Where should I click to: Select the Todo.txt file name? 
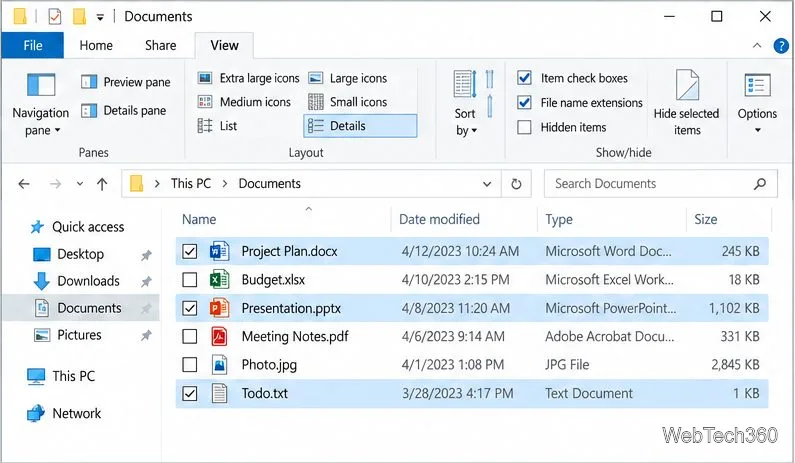pyautogui.click(x=265, y=393)
